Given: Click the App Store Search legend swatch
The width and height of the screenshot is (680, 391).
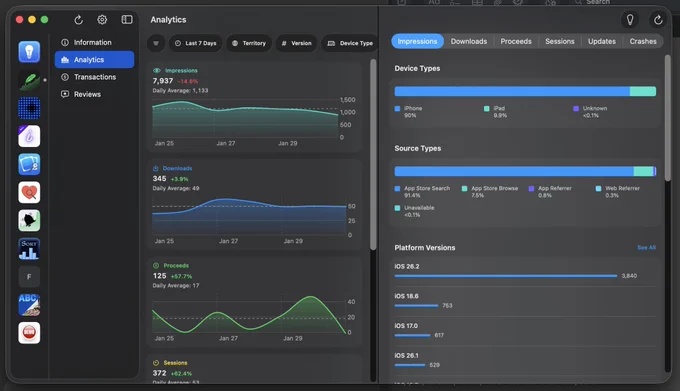Looking at the screenshot, I should (397, 189).
